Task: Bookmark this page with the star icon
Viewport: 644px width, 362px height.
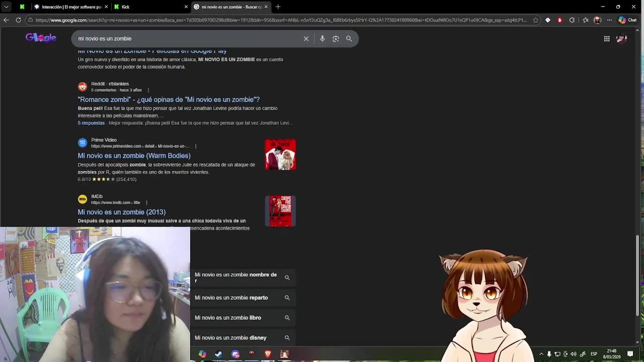Action: [535, 20]
